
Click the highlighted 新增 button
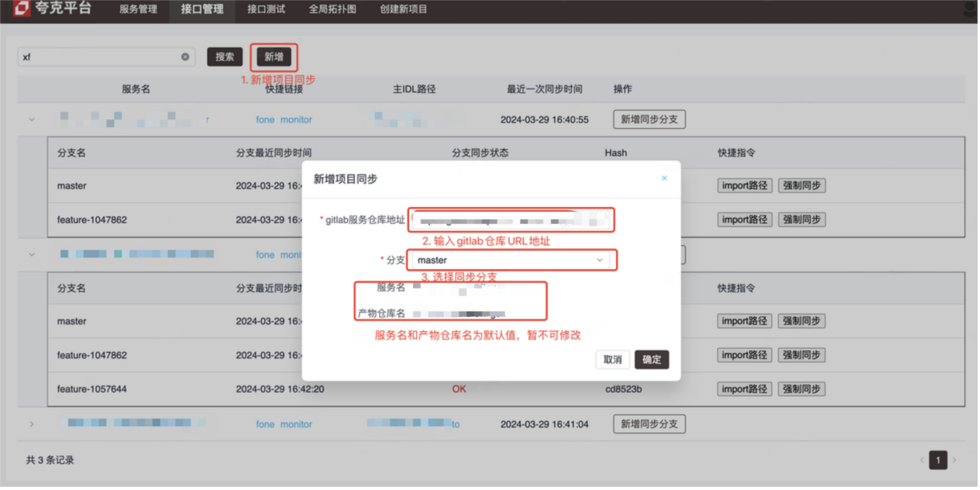[x=273, y=57]
